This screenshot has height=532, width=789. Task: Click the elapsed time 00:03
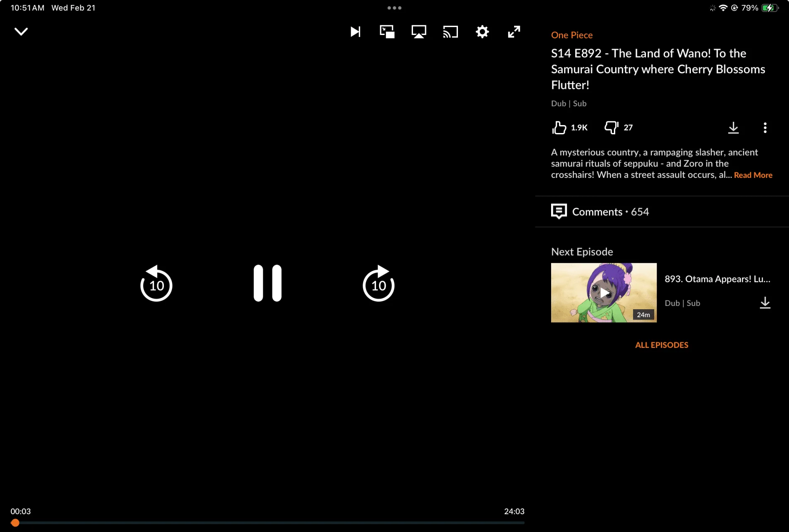click(x=20, y=512)
